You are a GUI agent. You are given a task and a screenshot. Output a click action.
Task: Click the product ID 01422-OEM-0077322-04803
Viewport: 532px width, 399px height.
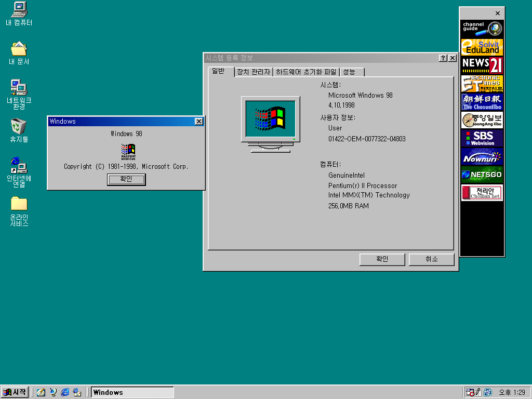[367, 139]
